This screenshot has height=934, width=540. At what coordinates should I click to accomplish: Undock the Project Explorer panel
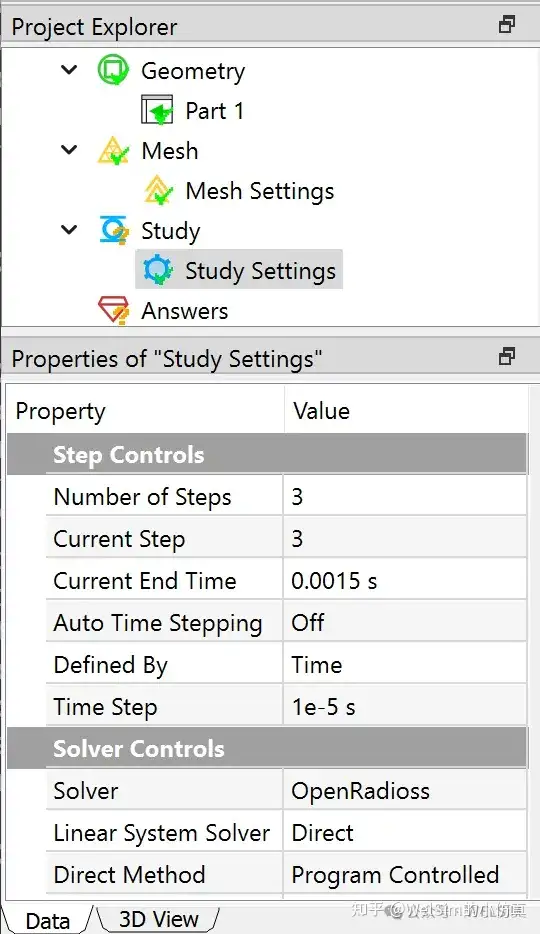(x=507, y=25)
